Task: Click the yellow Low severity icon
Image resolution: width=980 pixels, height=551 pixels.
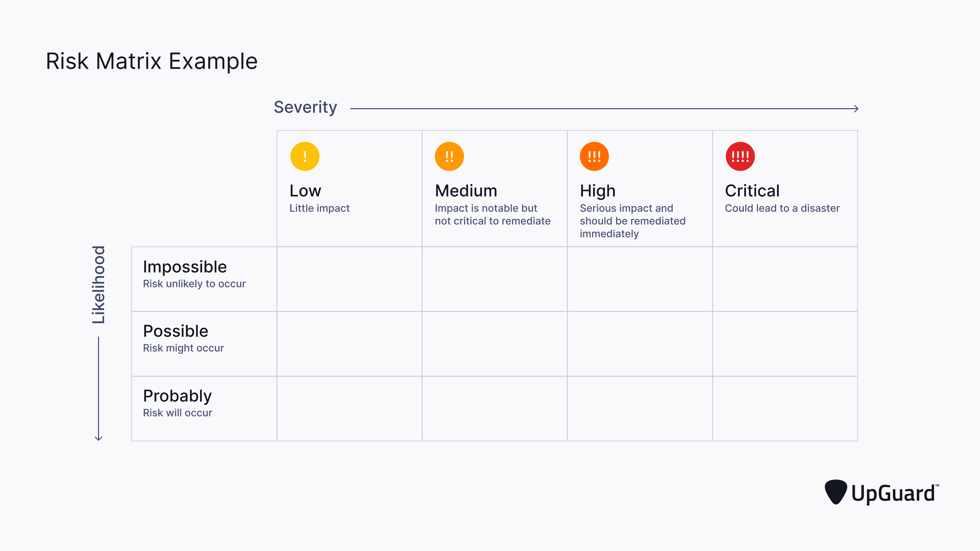Action: [x=305, y=156]
